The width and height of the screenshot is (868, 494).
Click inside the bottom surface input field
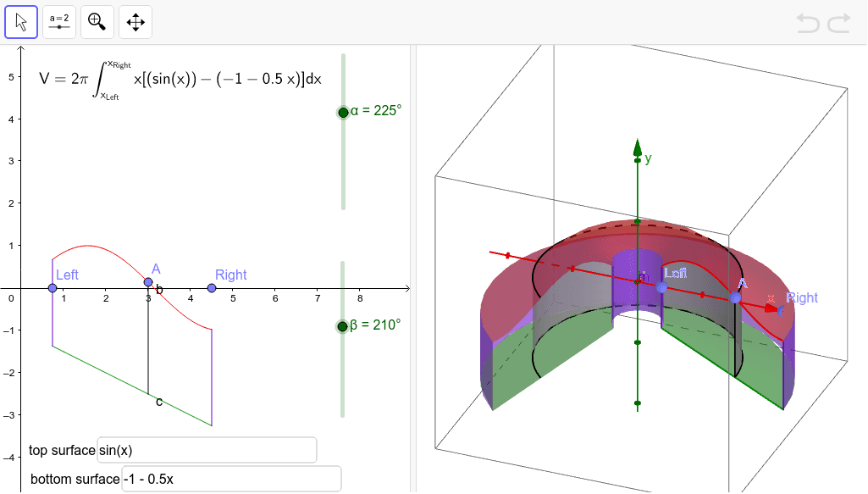pos(232,479)
